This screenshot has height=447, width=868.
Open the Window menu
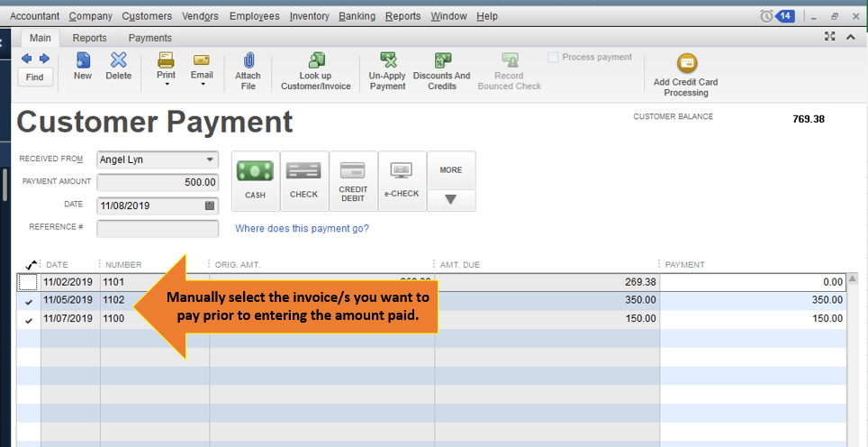449,16
